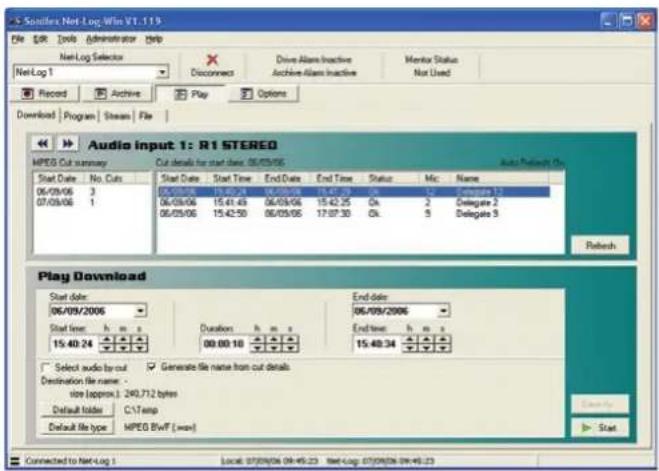
Task: Click the Start Time column header
Action: [x=235, y=179]
